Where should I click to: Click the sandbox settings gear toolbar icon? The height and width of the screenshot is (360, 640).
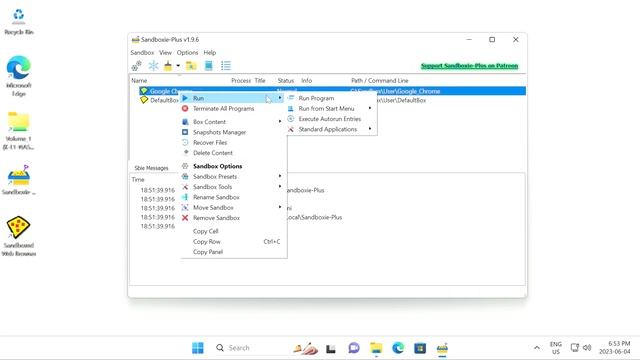136,66
